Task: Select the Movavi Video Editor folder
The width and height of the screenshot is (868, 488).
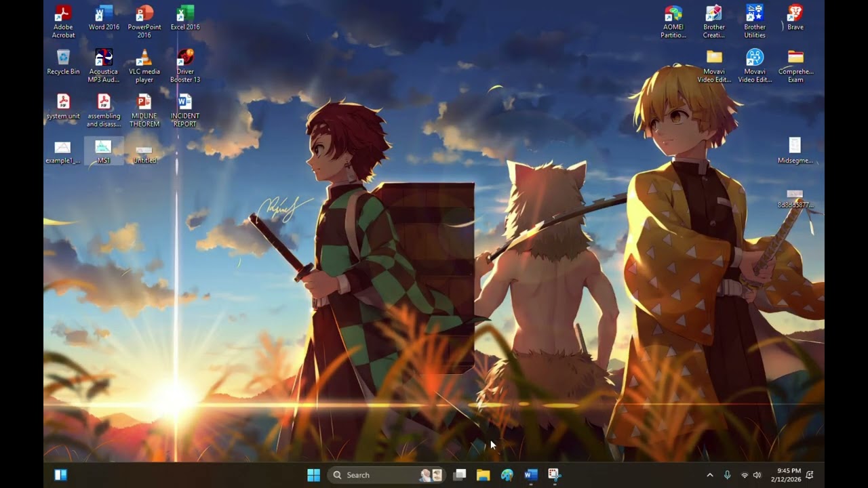Action: click(x=714, y=66)
